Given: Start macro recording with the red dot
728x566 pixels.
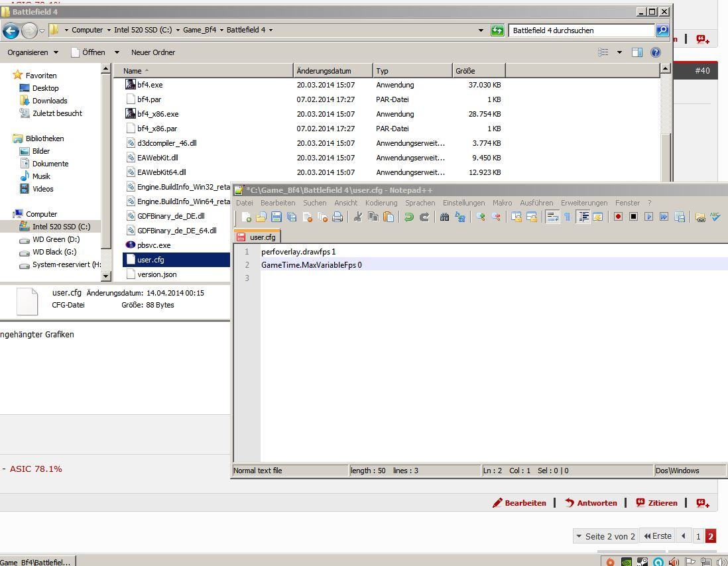Looking at the screenshot, I should [x=618, y=217].
